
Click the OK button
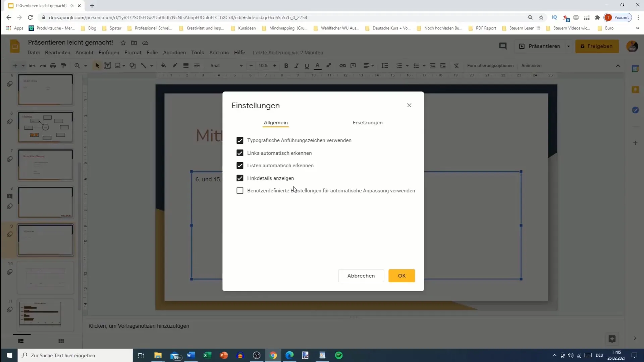(401, 276)
